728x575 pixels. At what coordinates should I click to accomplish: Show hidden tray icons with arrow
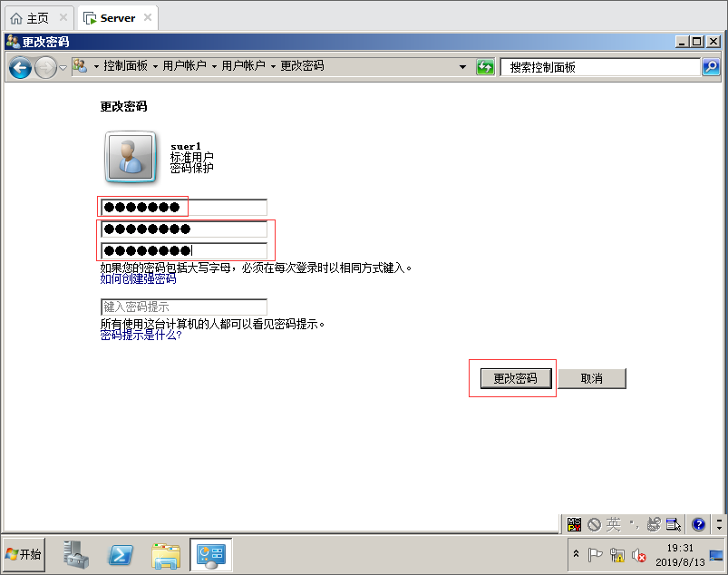click(x=577, y=554)
